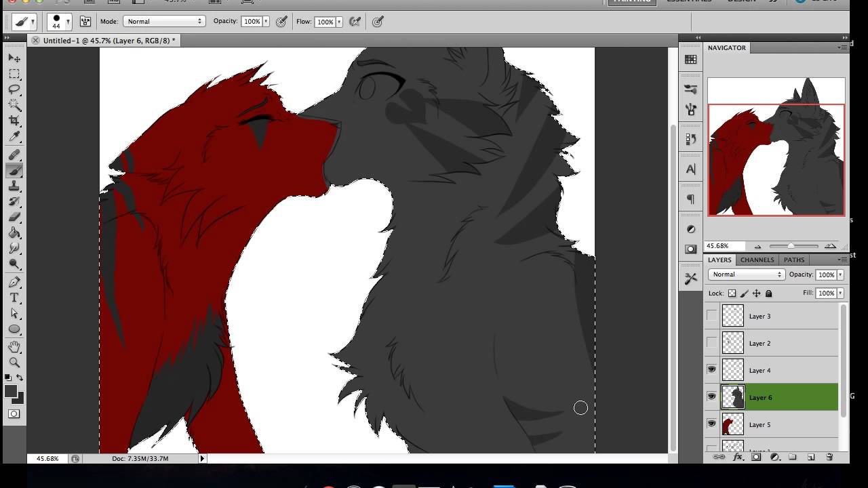Screen dimensions: 868x488
Task: Hide Layer 6 using its eye icon
Action: pos(711,397)
